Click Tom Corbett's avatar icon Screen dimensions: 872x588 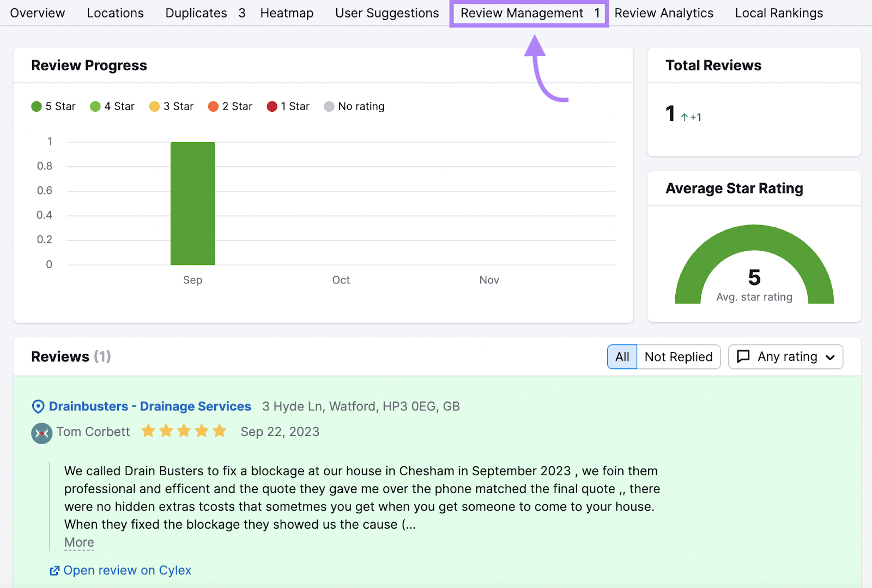(x=41, y=433)
